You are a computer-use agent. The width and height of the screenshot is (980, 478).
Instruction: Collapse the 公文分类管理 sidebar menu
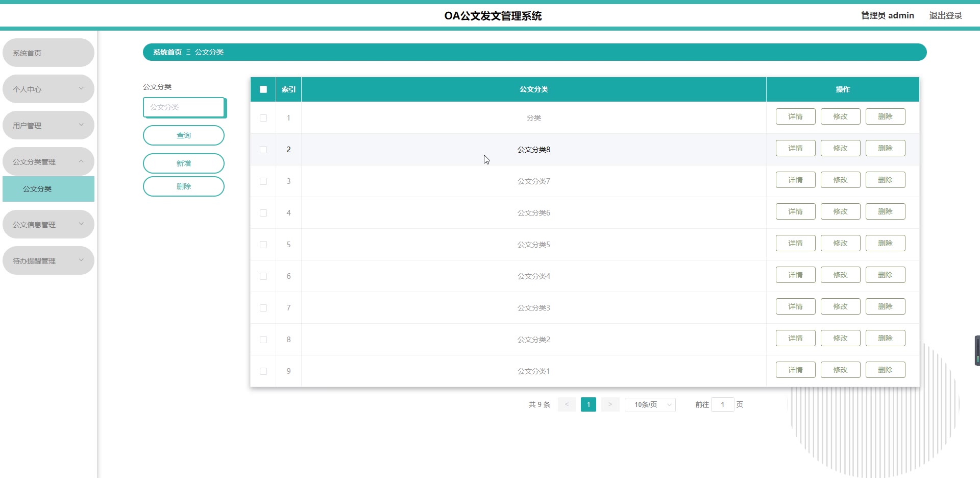point(48,161)
